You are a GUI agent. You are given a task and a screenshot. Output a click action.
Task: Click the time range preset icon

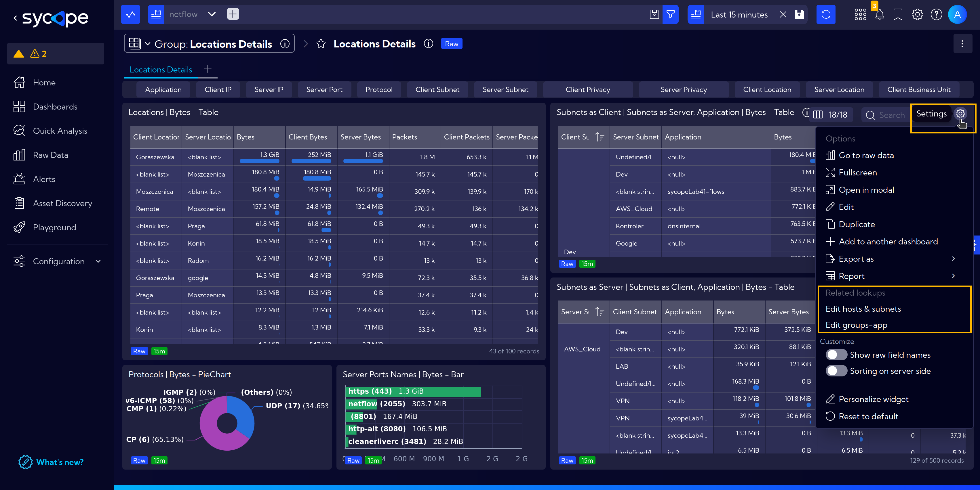pos(696,14)
